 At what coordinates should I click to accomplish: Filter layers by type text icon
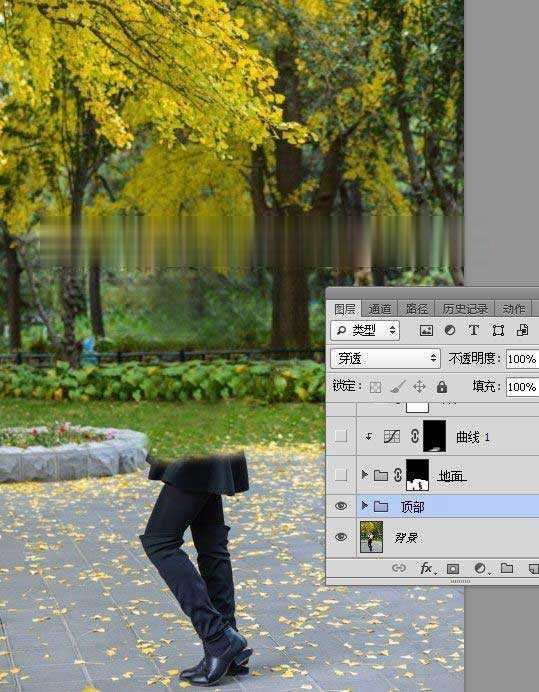point(474,330)
